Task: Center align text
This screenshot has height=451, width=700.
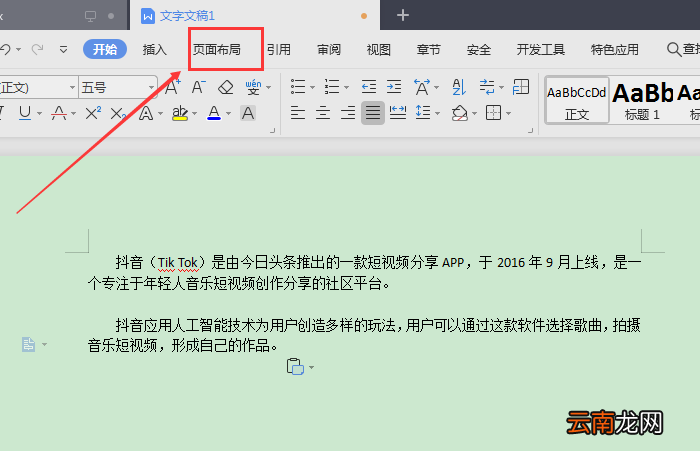Action: [x=323, y=113]
